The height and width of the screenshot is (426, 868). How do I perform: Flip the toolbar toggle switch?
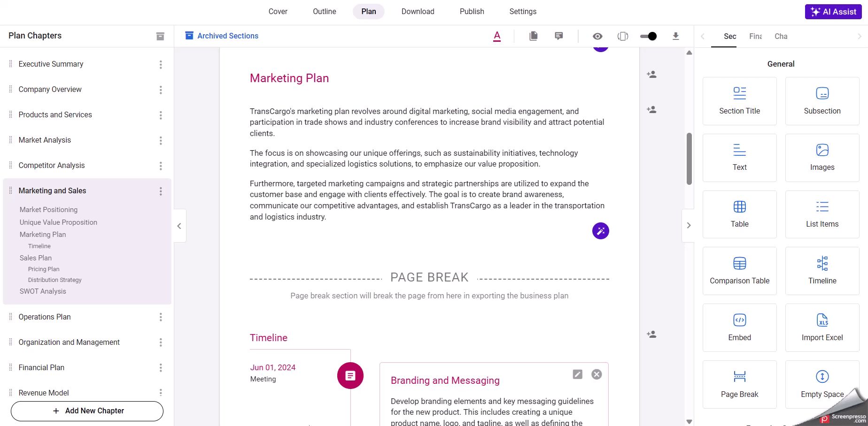[x=649, y=36]
